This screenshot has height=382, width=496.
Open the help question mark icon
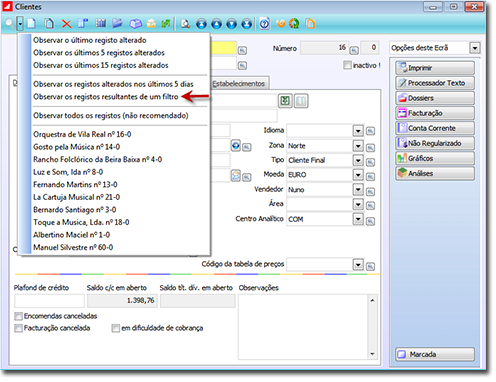pyautogui.click(x=264, y=23)
